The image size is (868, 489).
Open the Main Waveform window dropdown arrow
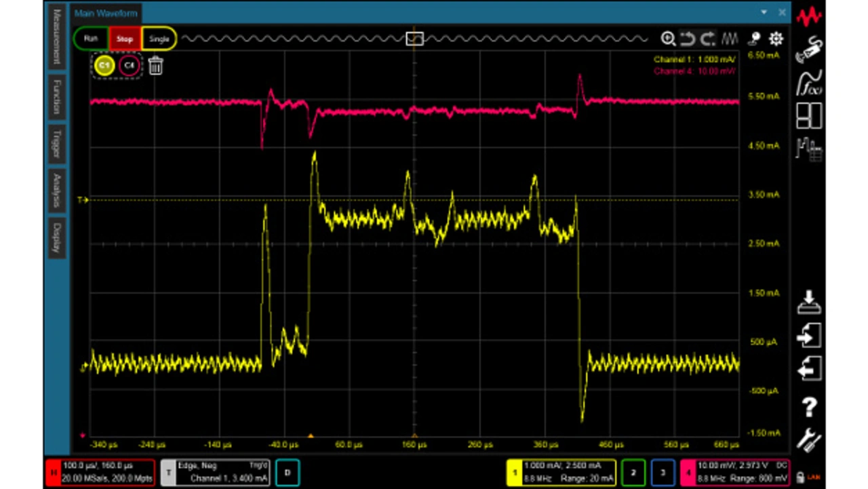[764, 12]
